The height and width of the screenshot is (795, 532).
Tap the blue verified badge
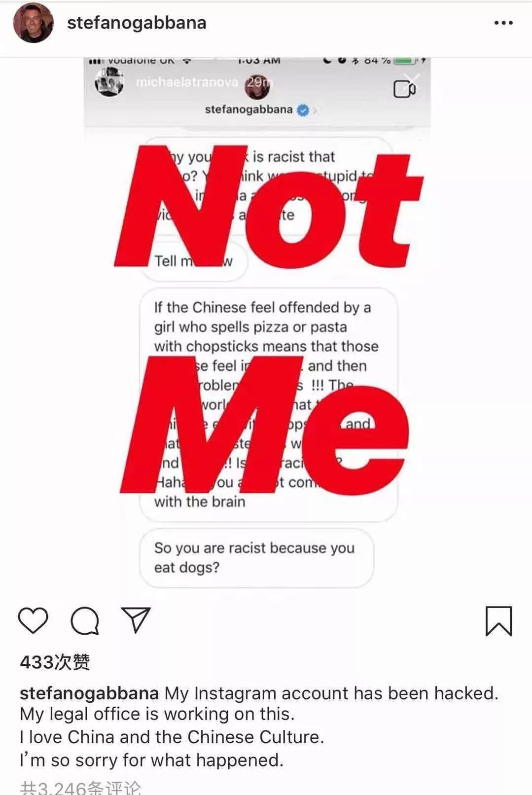(303, 110)
